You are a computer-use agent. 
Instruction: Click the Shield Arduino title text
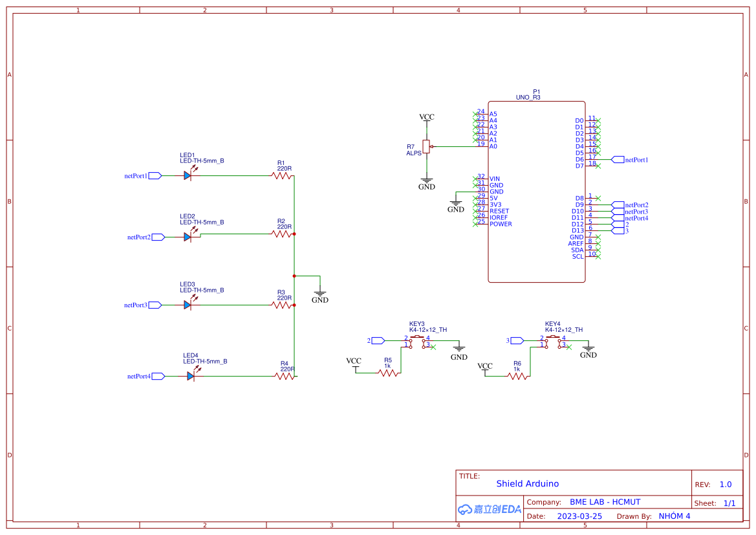pyautogui.click(x=527, y=483)
